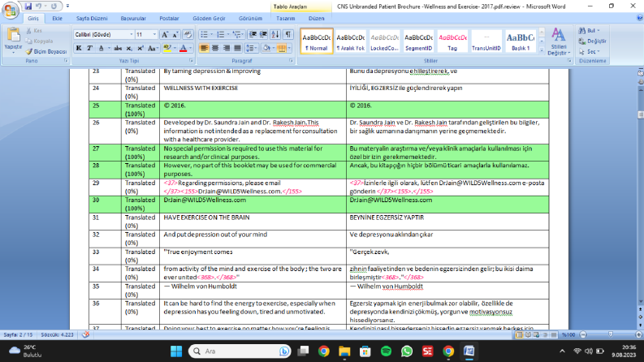Expand the styles gallery
Screen dimensions: 644x362
tap(542, 50)
